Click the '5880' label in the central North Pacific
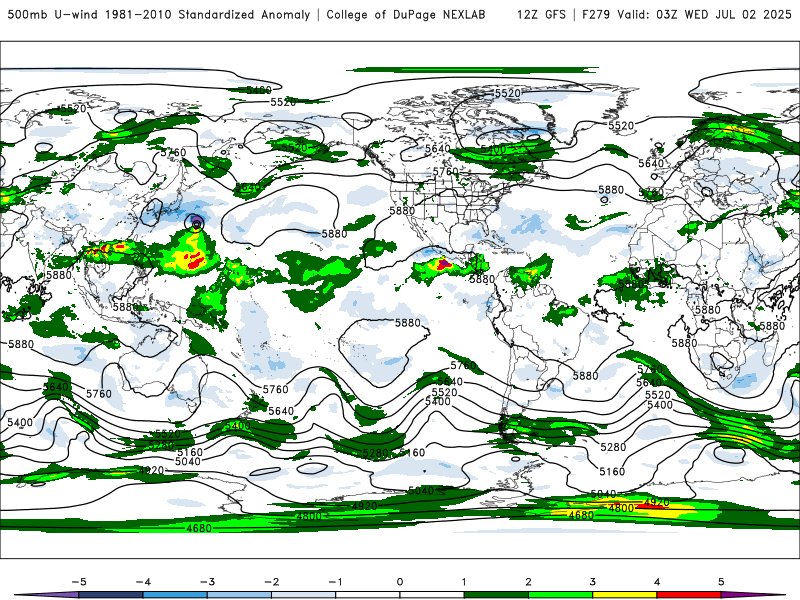800x600 pixels. click(x=334, y=234)
